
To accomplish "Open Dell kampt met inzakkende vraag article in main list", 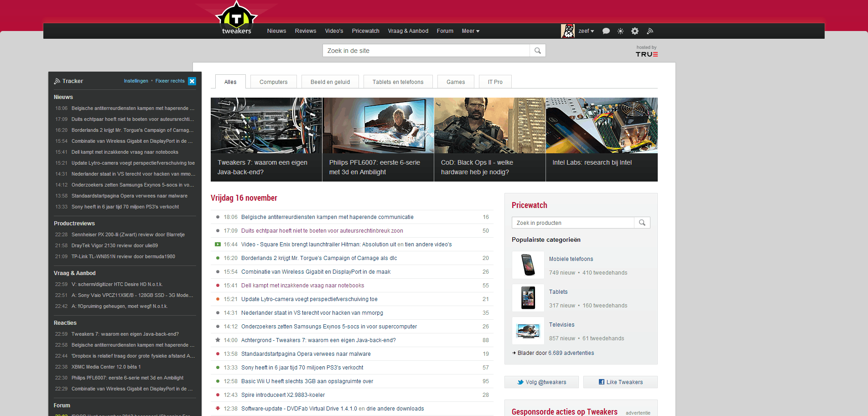I will coord(302,286).
